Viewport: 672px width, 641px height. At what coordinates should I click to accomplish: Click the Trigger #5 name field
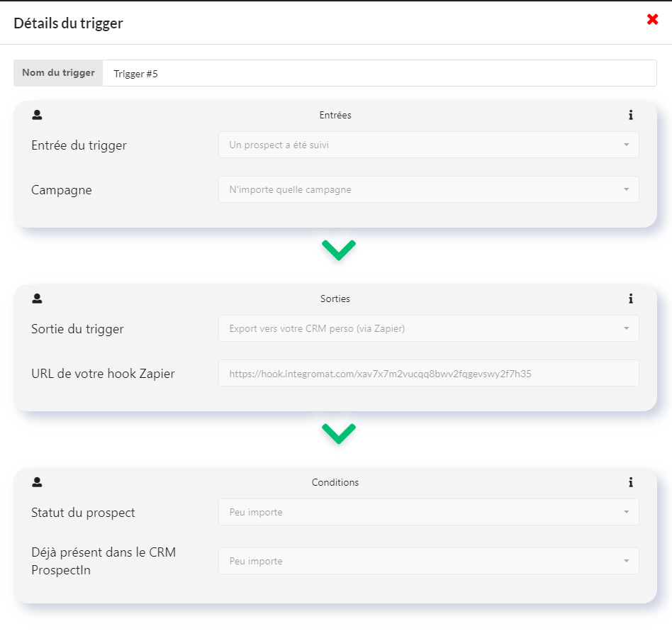point(379,73)
